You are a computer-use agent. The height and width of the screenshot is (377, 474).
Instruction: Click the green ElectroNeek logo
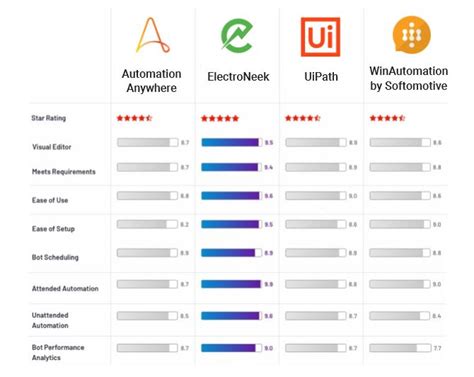point(237,36)
